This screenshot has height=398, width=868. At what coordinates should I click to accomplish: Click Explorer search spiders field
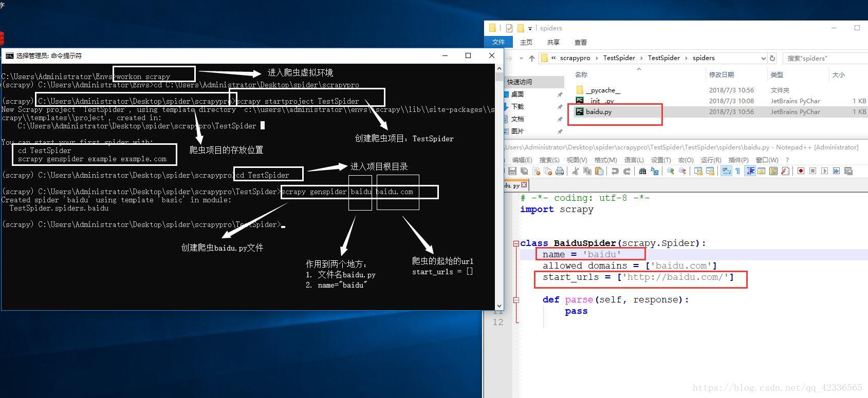tap(825, 58)
